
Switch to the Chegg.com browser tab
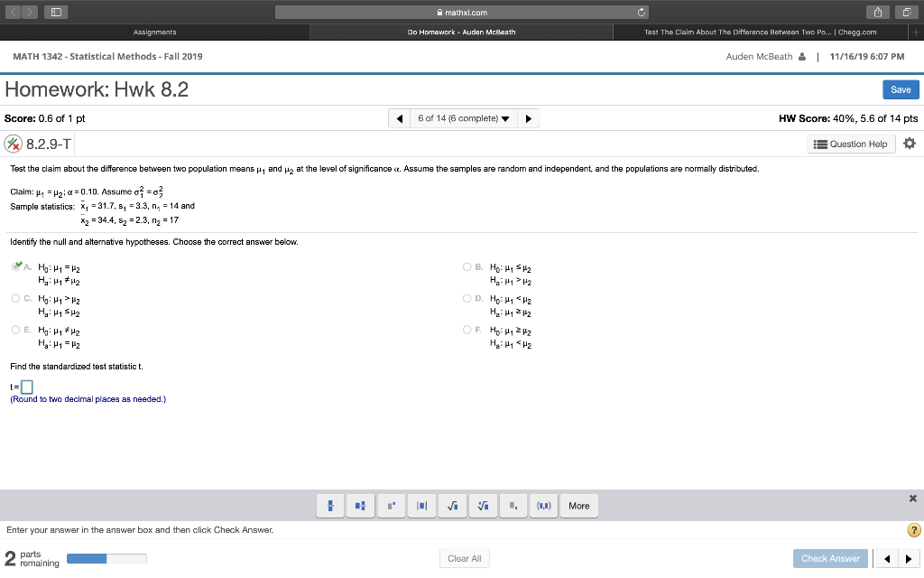coord(768,30)
